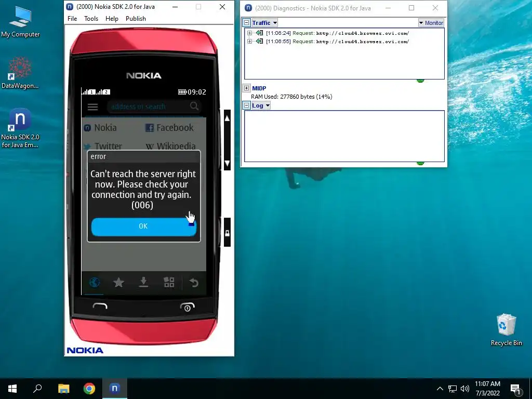
Task: Open the notification center icon
Action: (x=516, y=389)
